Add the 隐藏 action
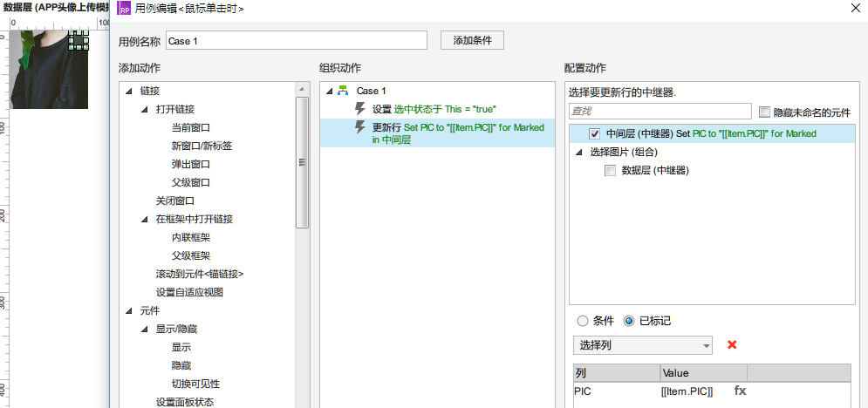Image resolution: width=868 pixels, height=408 pixels. (x=181, y=365)
